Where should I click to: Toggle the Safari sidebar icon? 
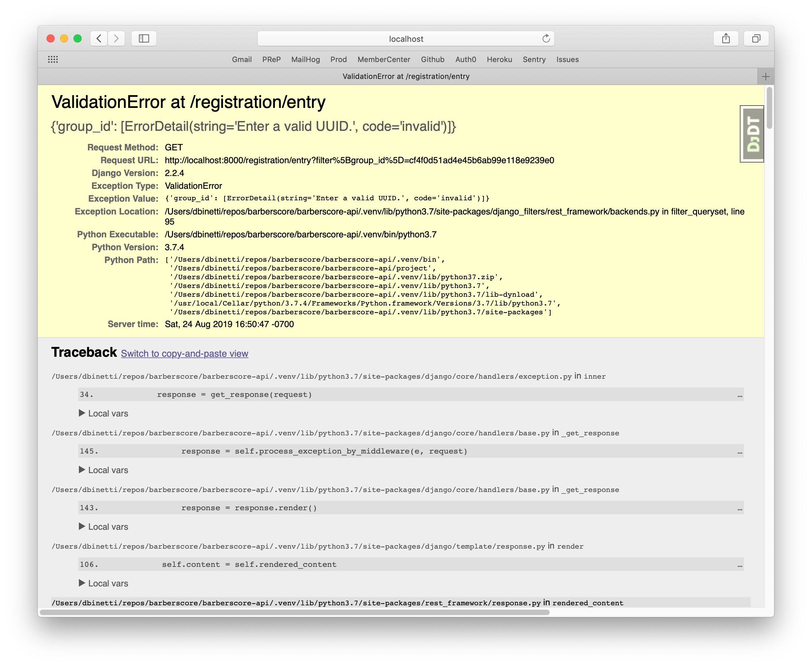(x=144, y=38)
